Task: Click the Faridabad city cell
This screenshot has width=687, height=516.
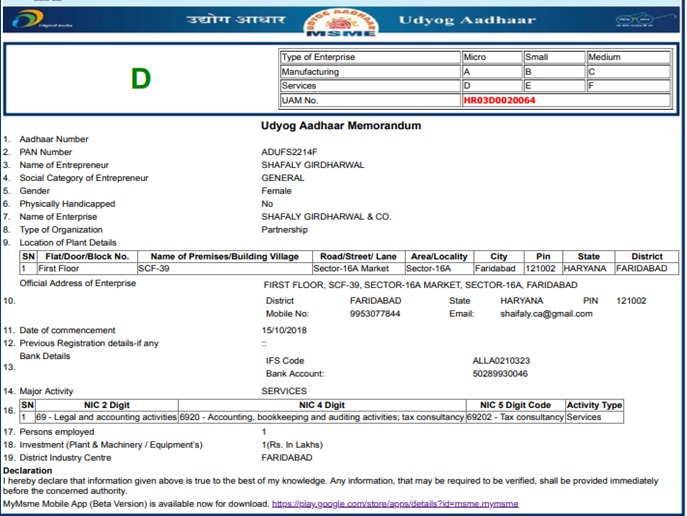Action: coord(499,269)
